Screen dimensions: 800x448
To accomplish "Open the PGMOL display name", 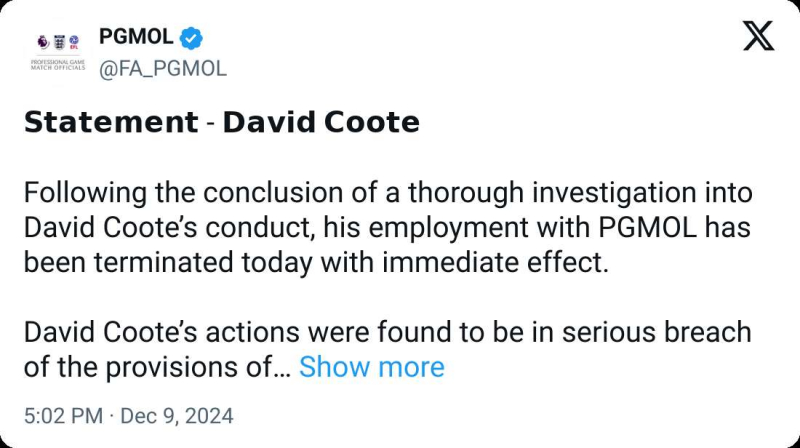I will pos(135,38).
